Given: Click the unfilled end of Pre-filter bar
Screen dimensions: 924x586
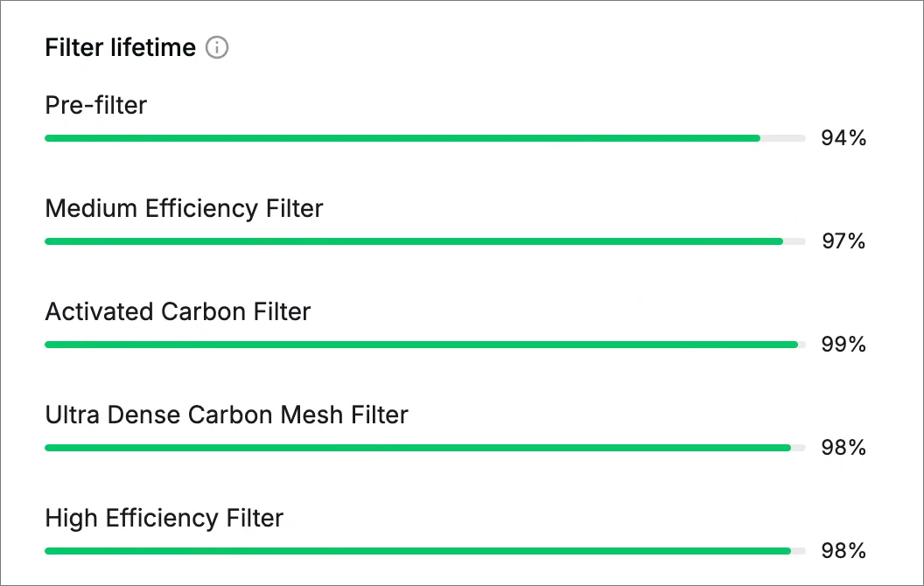Looking at the screenshot, I should tap(783, 138).
